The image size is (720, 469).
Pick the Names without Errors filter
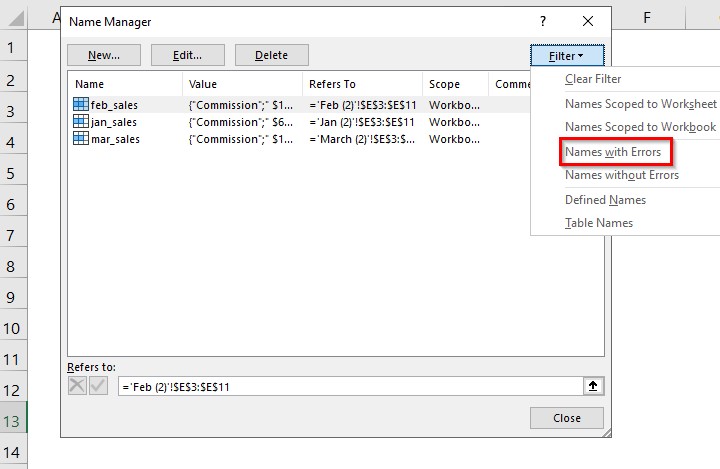pyautogui.click(x=622, y=175)
